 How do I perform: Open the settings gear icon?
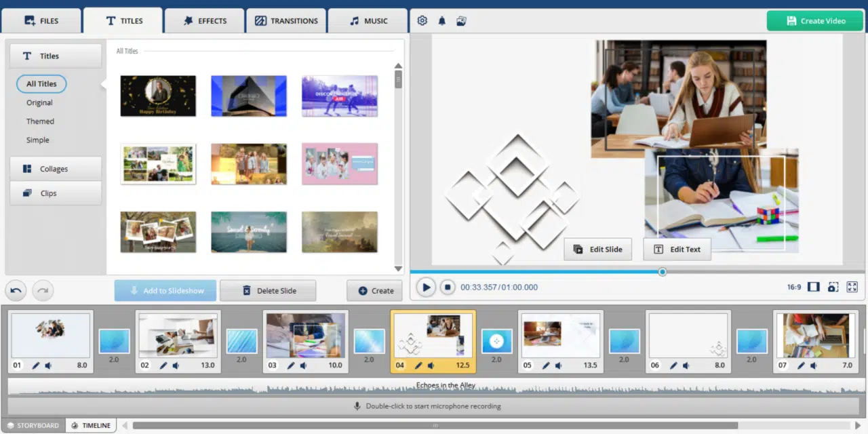422,21
